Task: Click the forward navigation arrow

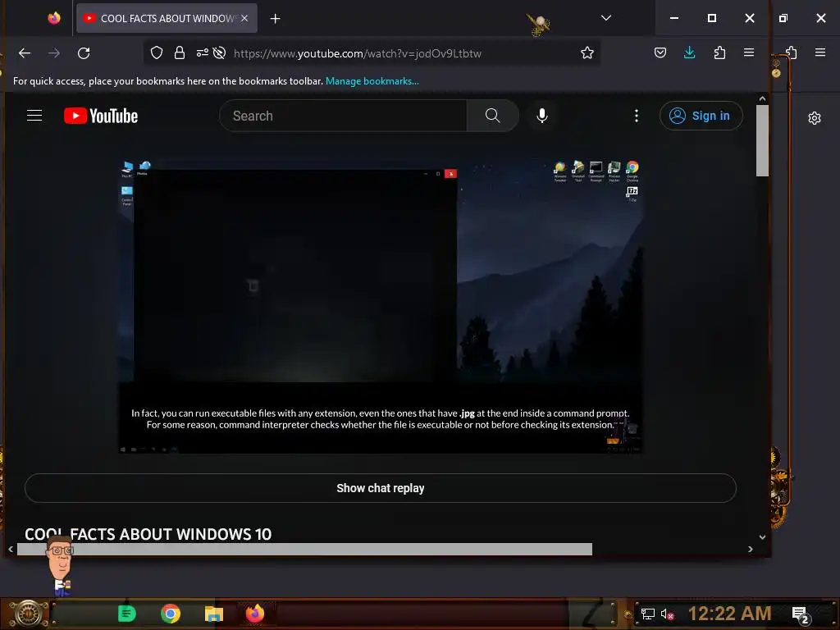Action: (x=54, y=53)
